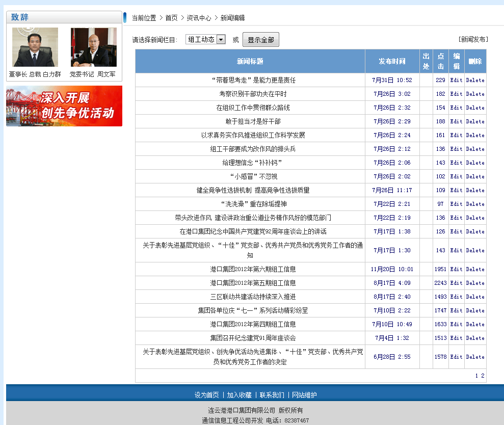Edit the article 港口集团2012年第四期组工信息
The image size is (504, 425).
456,325
